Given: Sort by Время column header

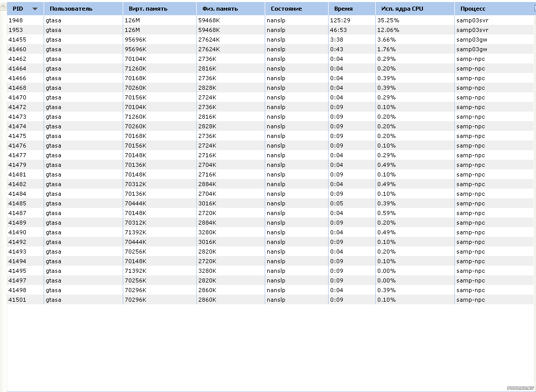Looking at the screenshot, I should click(352, 9).
